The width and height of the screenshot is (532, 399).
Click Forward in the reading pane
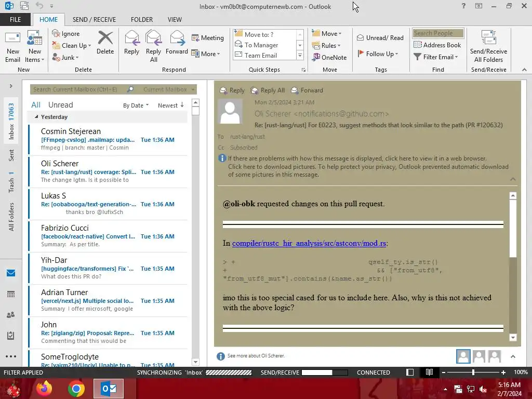pyautogui.click(x=307, y=90)
